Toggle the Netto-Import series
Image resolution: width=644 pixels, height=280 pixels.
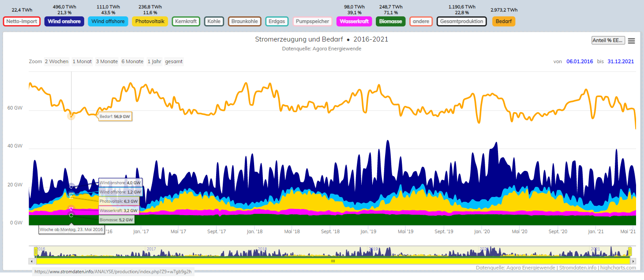tap(22, 21)
